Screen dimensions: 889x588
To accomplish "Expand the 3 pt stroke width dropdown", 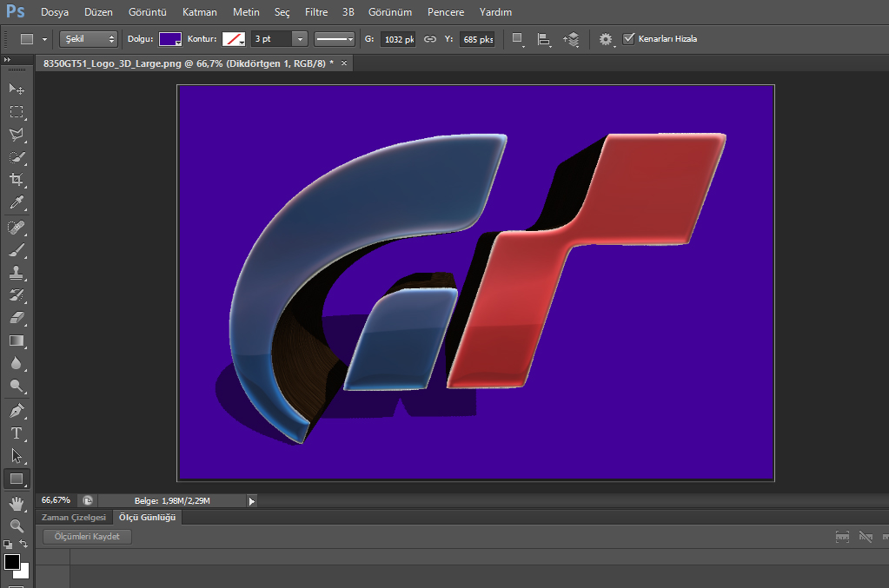I will (300, 39).
